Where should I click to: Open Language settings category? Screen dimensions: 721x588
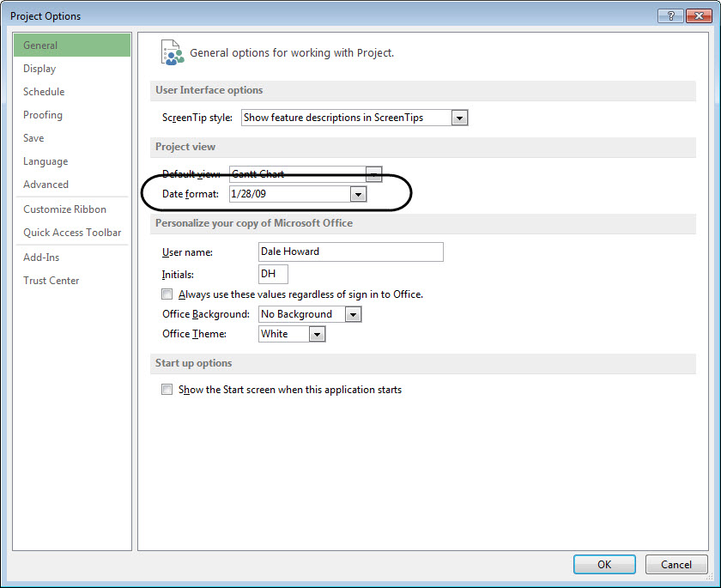(72, 161)
